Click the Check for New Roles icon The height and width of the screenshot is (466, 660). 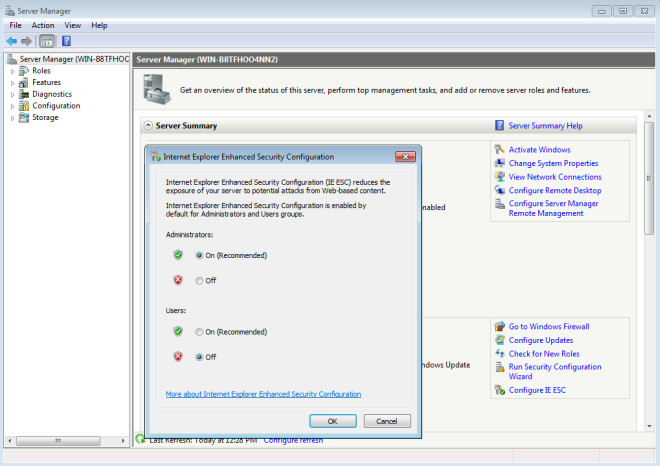coord(500,354)
